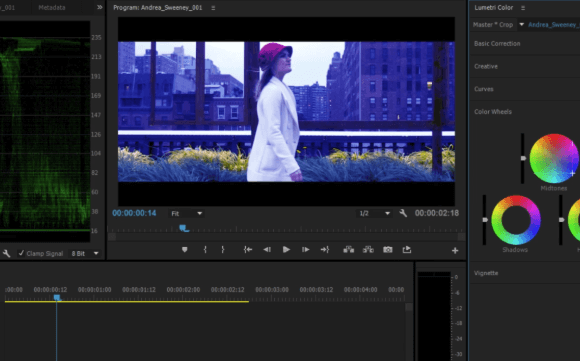Open the 8 Bit depth dropdown
This screenshot has width=580, height=361.
click(x=85, y=253)
